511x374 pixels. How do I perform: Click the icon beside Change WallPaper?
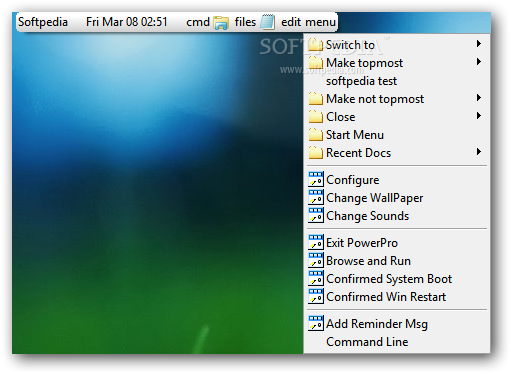pos(316,197)
